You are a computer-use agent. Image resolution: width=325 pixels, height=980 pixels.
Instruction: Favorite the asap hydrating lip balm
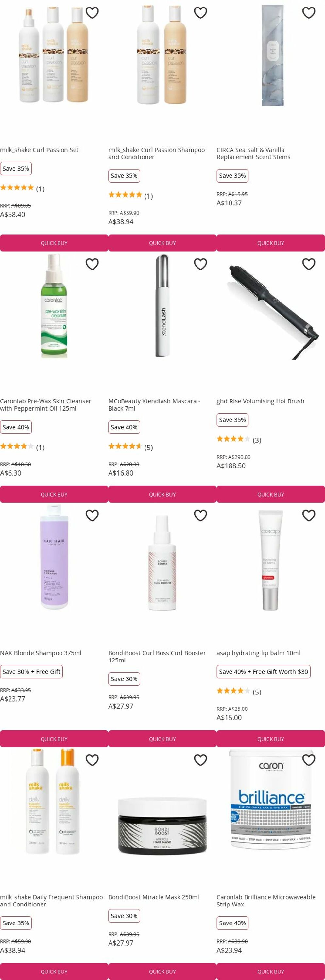(309, 515)
